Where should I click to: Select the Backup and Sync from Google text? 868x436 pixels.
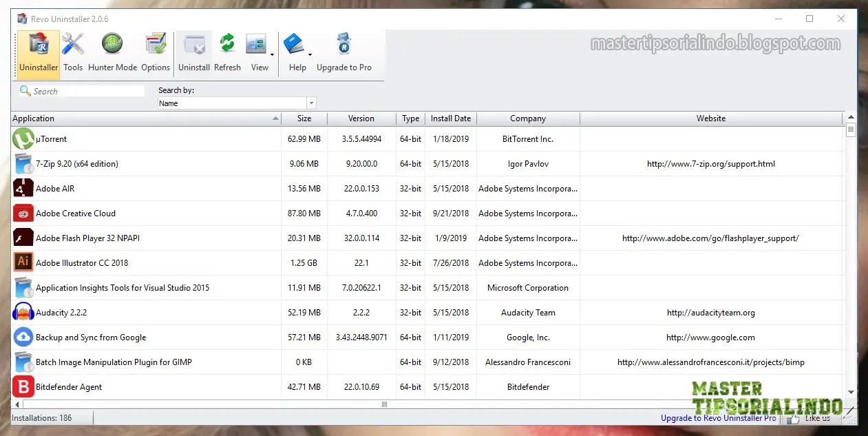click(91, 338)
